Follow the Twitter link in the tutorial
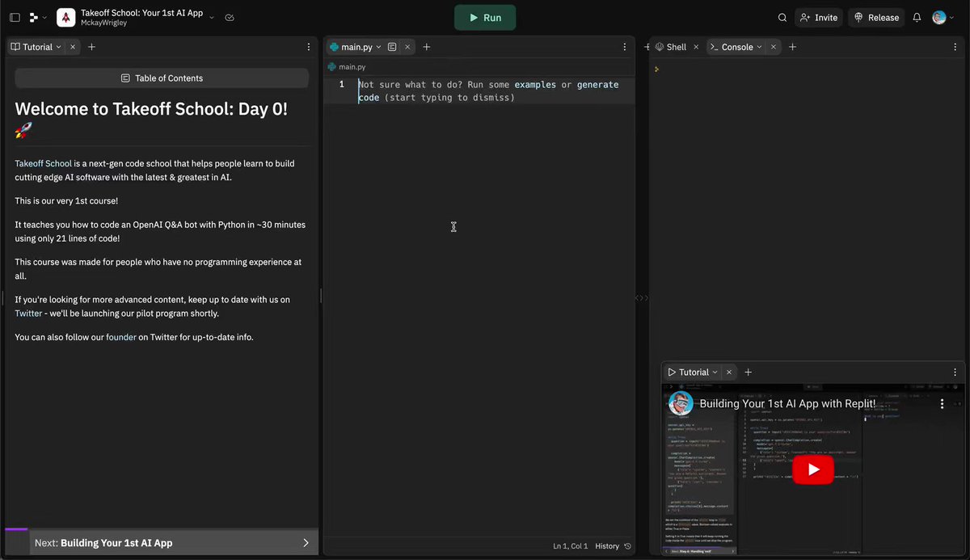This screenshot has height=560, width=970. tap(28, 313)
